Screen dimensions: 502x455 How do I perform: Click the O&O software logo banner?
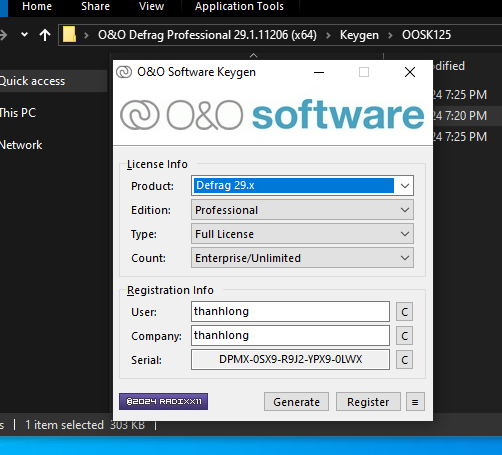[x=272, y=115]
